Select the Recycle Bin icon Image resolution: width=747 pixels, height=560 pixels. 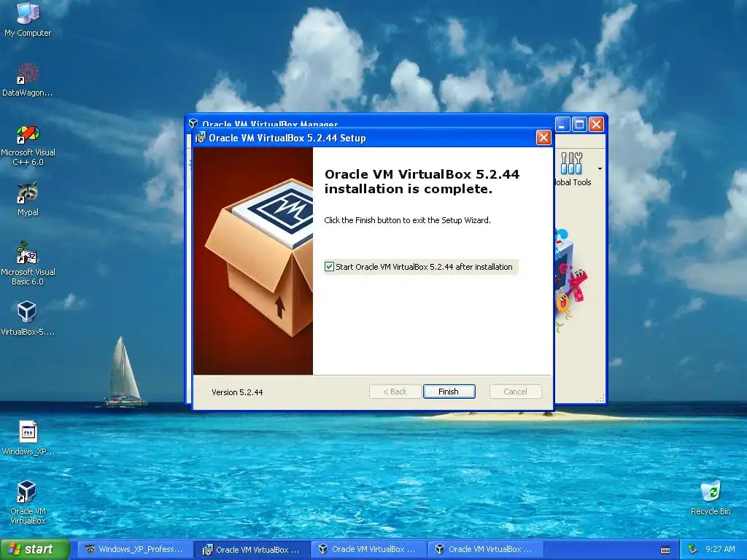[711, 498]
